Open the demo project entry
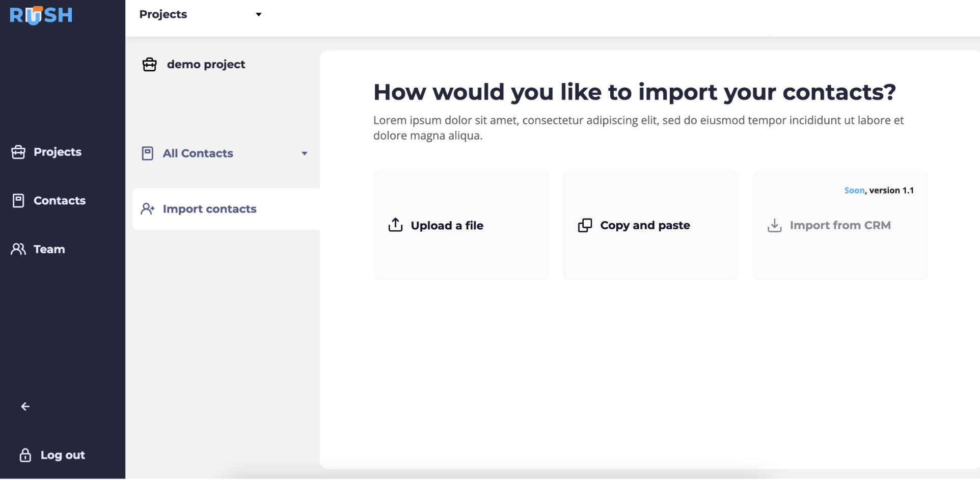Screen dimensions: 980x480 point(206,64)
